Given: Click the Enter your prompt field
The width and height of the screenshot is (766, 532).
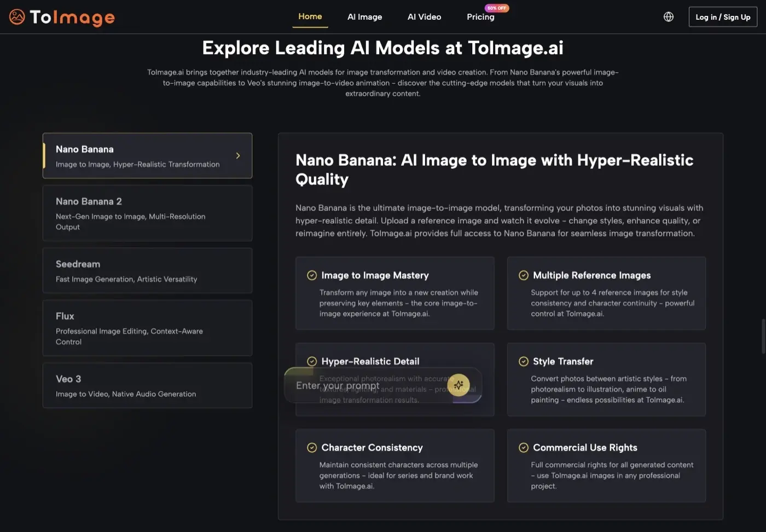Looking at the screenshot, I should tap(367, 385).
